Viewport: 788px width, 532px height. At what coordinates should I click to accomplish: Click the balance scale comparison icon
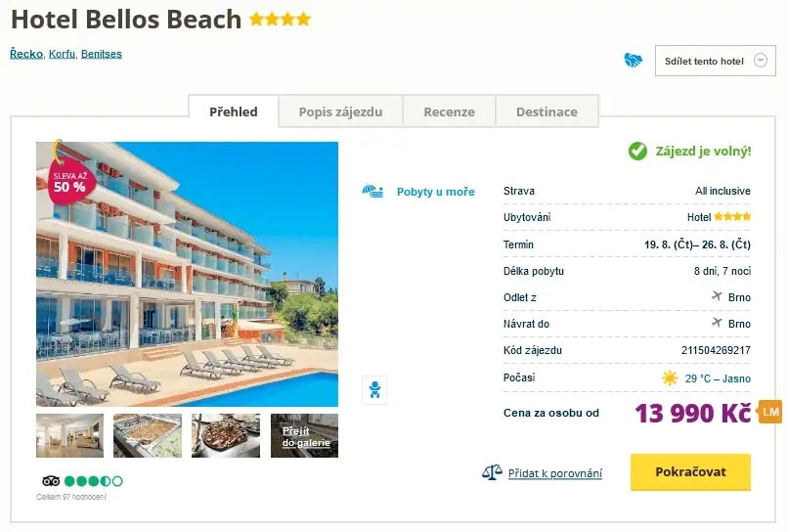(492, 472)
